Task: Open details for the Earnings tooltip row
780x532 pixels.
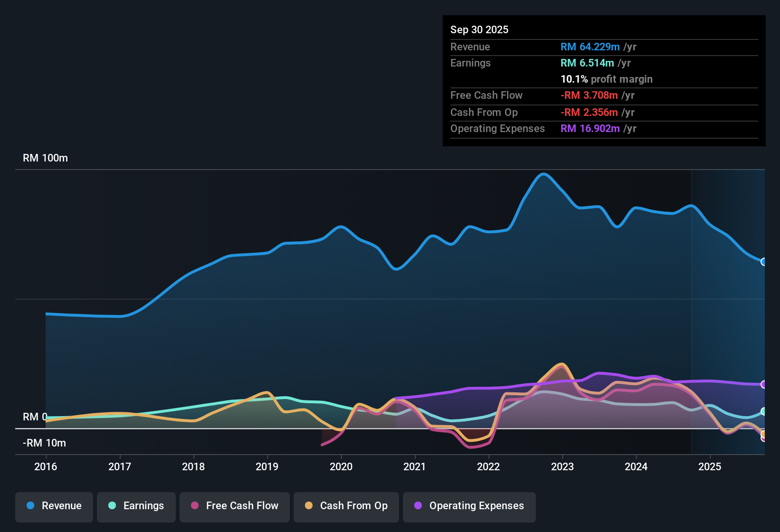Action: (470, 63)
